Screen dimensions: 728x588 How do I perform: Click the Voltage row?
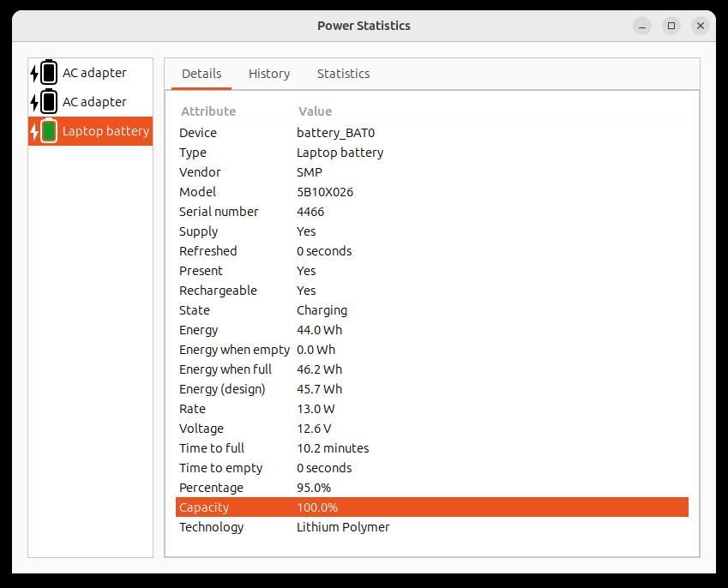[431, 429]
